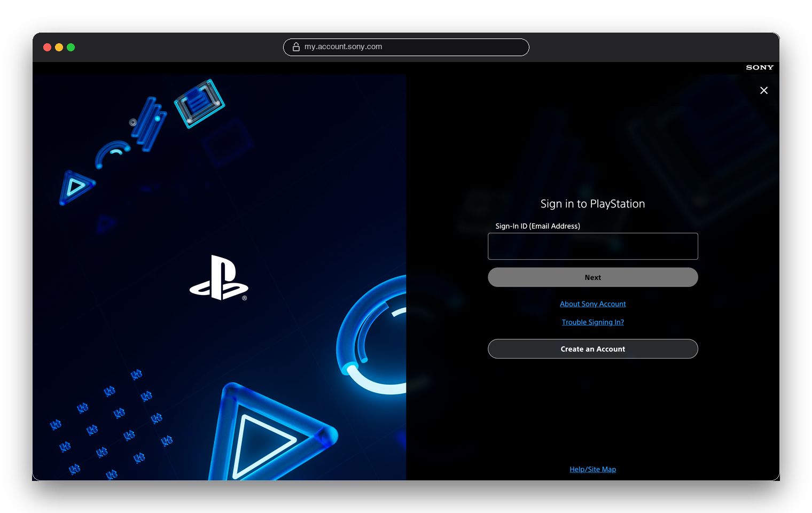
Task: Open the Trouble Signing In? link
Action: (x=592, y=322)
